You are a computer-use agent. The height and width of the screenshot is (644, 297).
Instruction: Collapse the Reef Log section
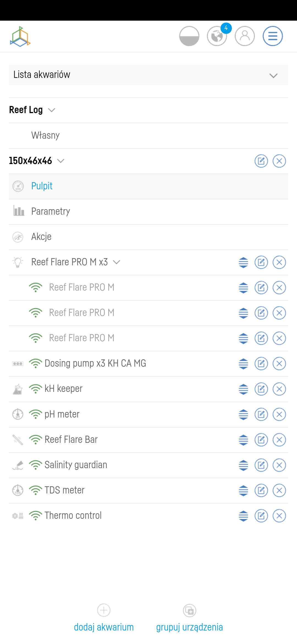(51, 110)
